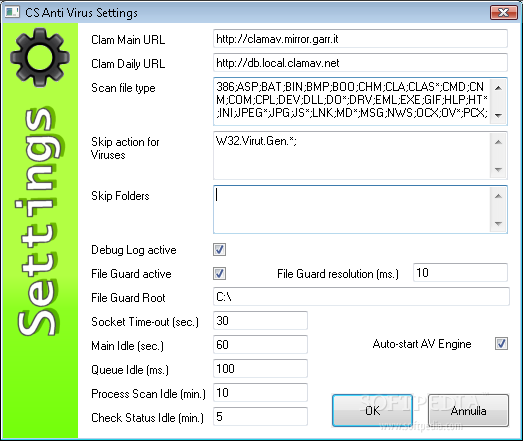Close the CS Anti Virus Settings window
Viewport: 523px width, 441px height.
coord(503,12)
